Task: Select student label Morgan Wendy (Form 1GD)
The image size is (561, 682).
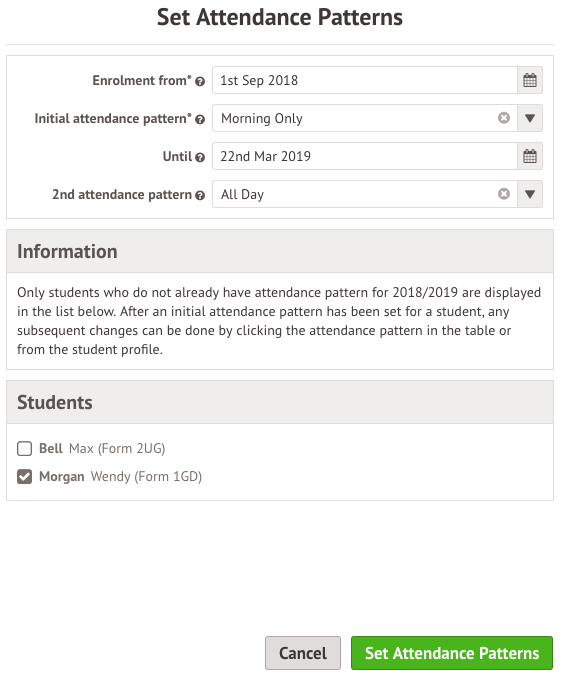Action: [x=120, y=477]
